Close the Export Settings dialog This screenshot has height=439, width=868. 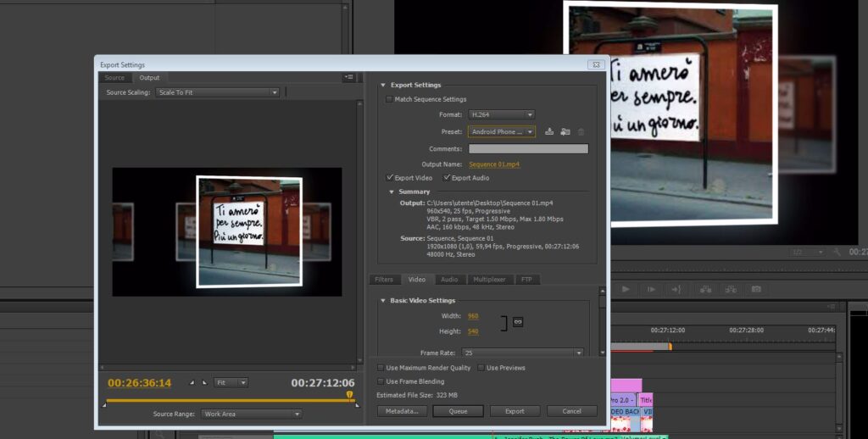coord(596,64)
